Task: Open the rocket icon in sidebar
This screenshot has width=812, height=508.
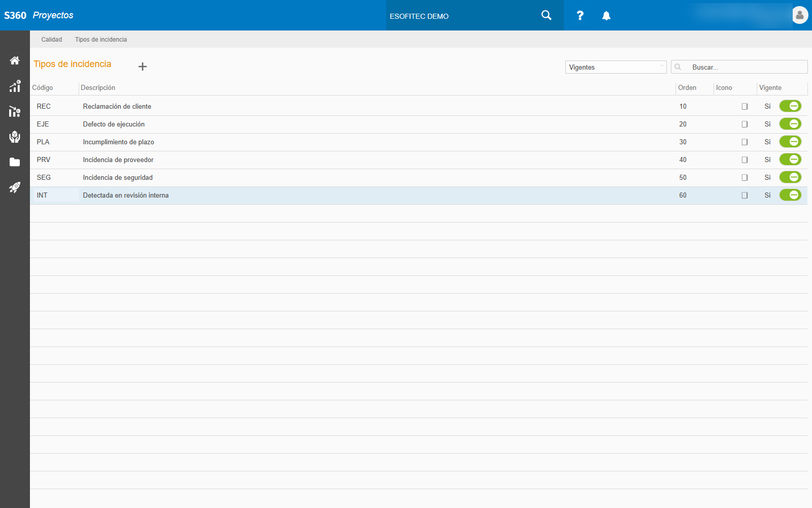Action: (x=15, y=187)
